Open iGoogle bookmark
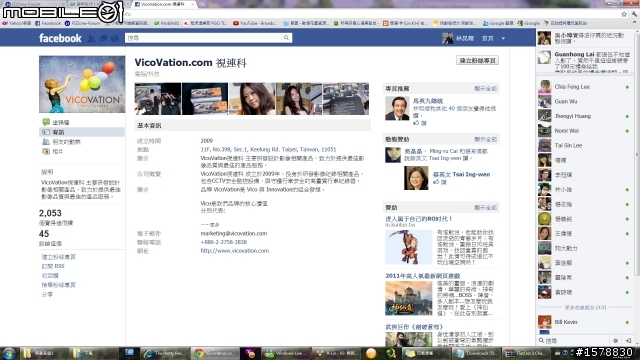Image resolution: width=640 pixels, height=360 pixels. coord(528,23)
